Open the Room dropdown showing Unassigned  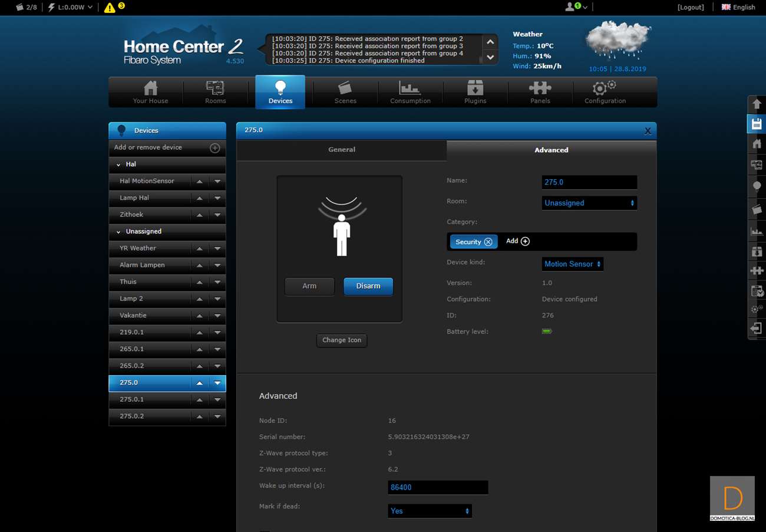click(589, 203)
